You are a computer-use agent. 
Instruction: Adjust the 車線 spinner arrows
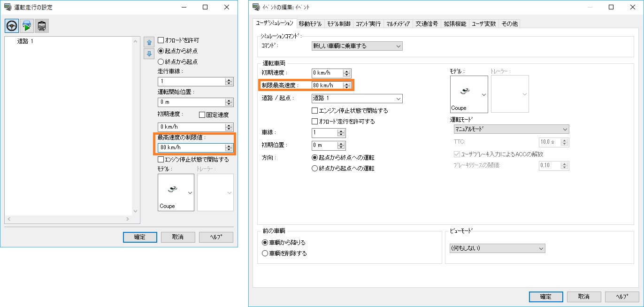pos(341,133)
